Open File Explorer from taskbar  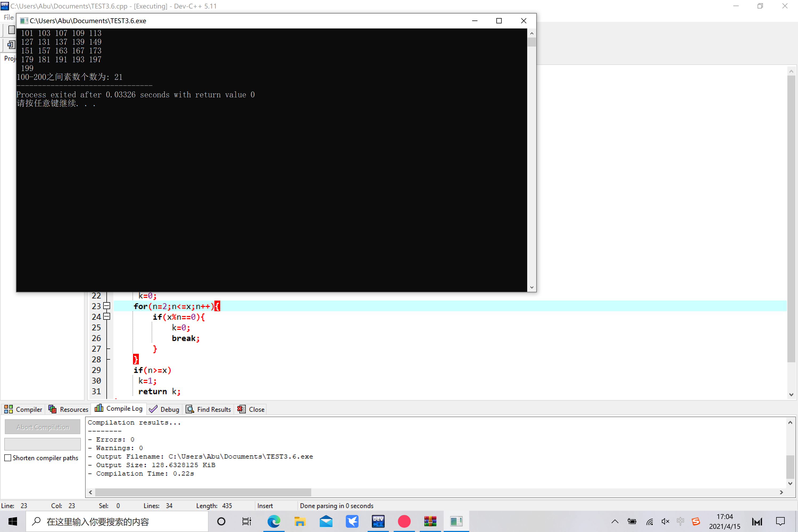[x=300, y=521]
